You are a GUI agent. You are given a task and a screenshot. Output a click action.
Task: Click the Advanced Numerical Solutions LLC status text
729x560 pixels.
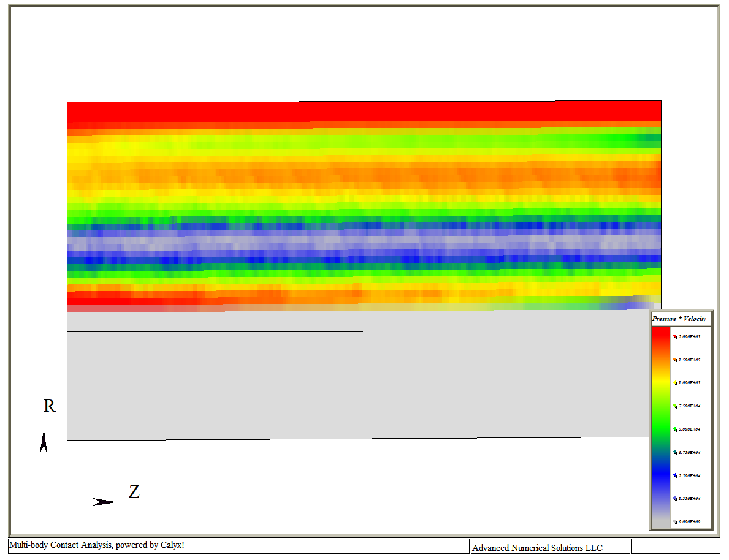[537, 547]
